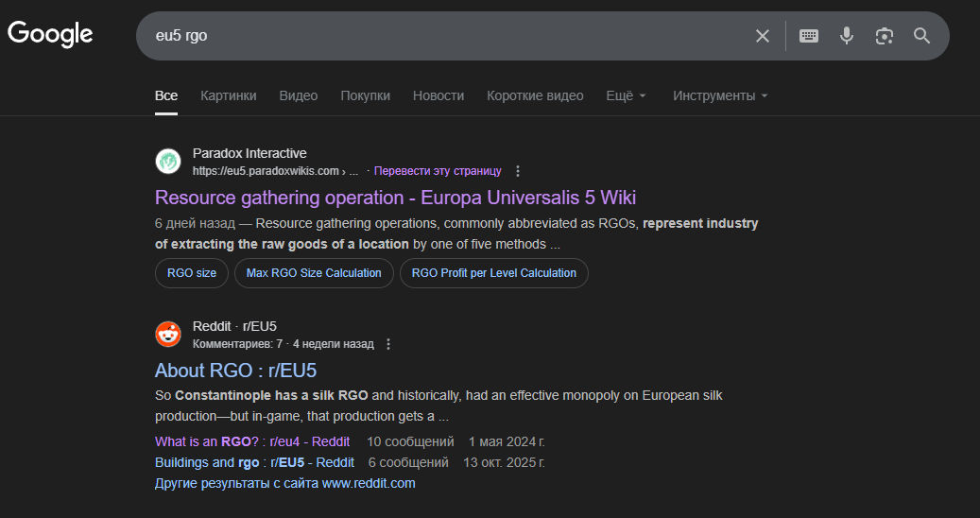980x518 pixels.
Task: Expand the "Инструменты" dropdown
Action: point(720,95)
